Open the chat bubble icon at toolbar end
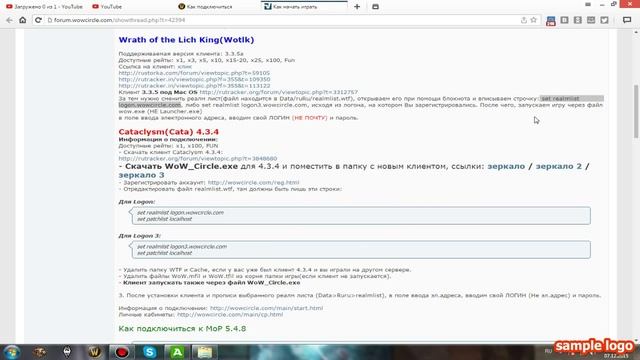640x360 pixels. coord(627,20)
